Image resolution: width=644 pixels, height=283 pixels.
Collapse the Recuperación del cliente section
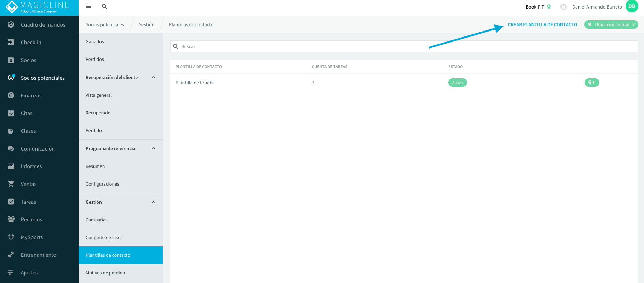click(154, 77)
